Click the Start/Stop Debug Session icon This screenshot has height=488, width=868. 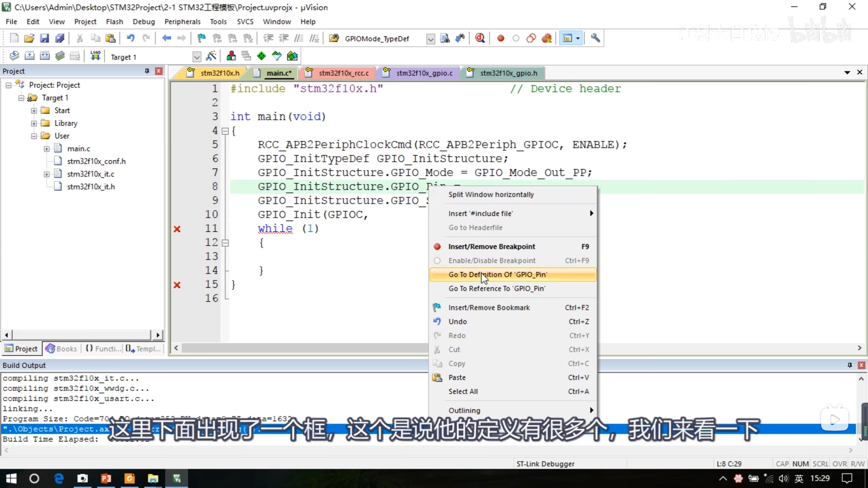(x=479, y=38)
